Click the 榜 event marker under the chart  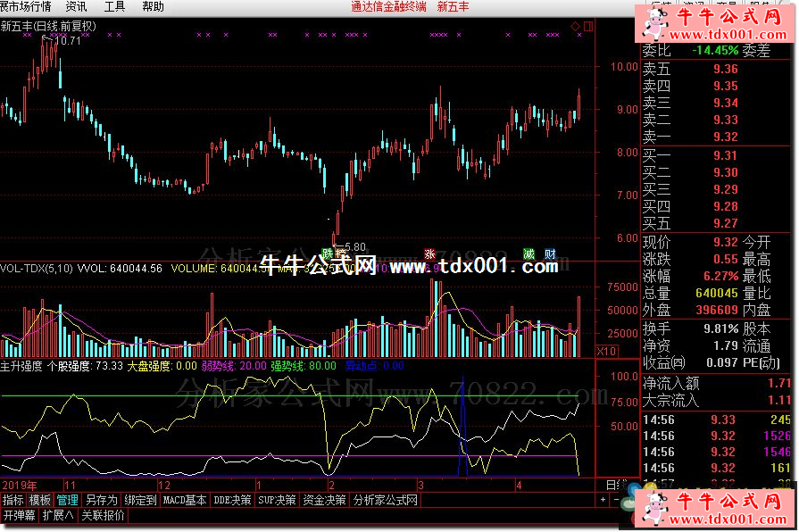coord(340,254)
